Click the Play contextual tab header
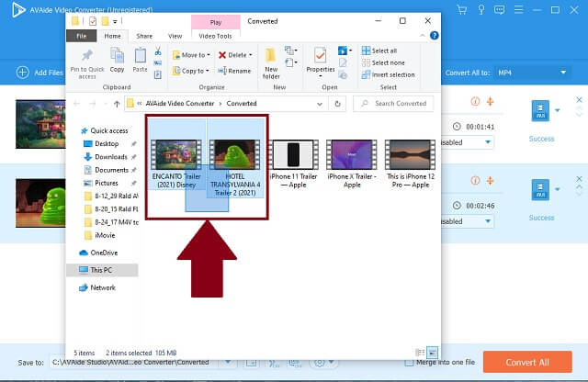 tap(216, 22)
